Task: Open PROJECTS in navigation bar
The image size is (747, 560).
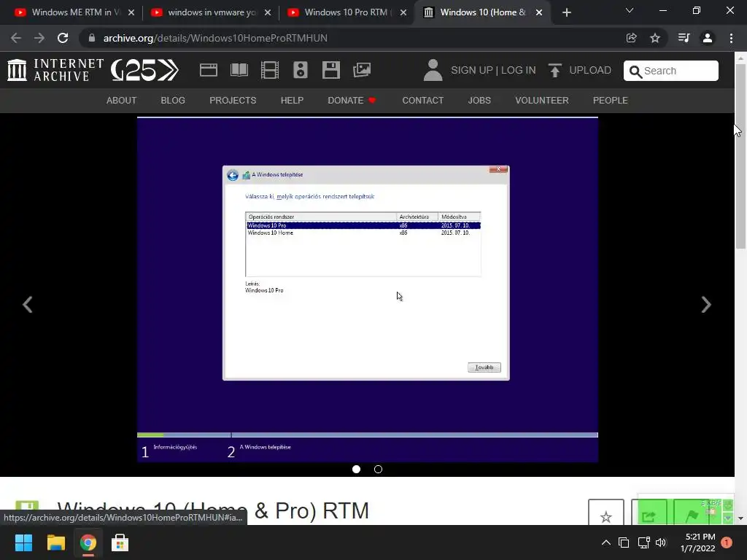Action: [233, 101]
